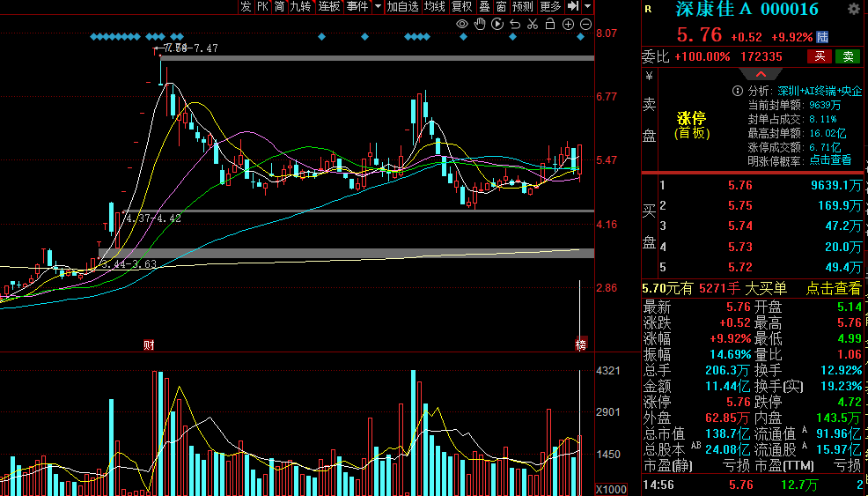Open the settings gear beside the stock name

[854, 9]
